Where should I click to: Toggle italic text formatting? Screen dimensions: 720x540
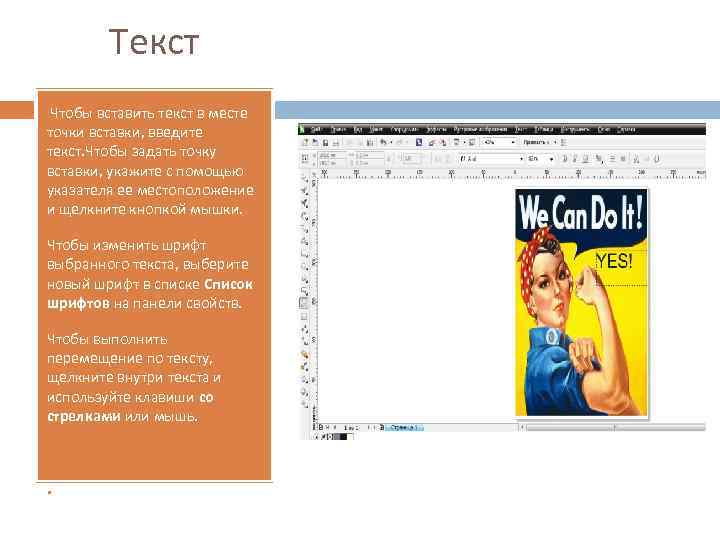[x=575, y=159]
